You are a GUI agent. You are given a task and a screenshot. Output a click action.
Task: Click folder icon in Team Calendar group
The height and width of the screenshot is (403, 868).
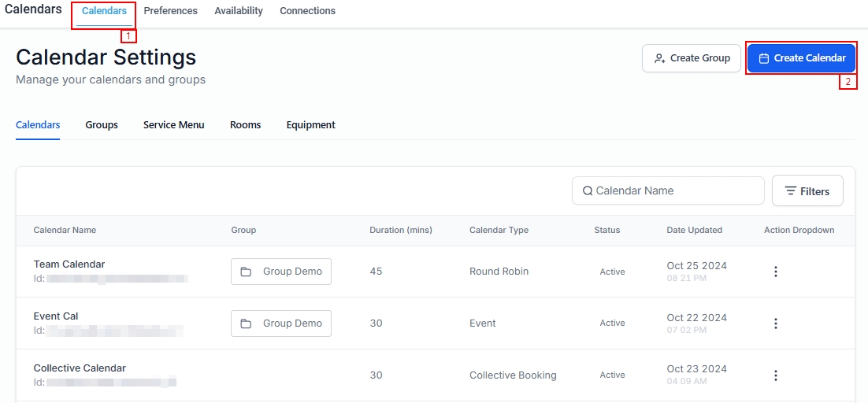(x=246, y=272)
